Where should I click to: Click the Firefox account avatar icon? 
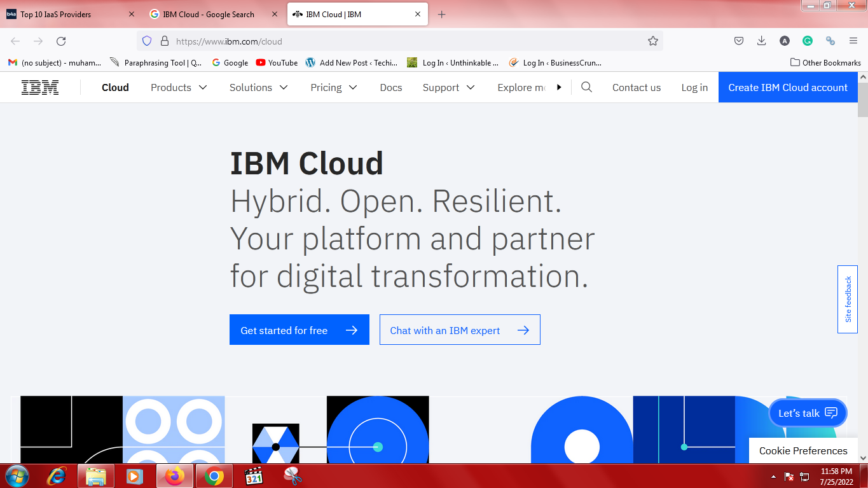coord(785,41)
